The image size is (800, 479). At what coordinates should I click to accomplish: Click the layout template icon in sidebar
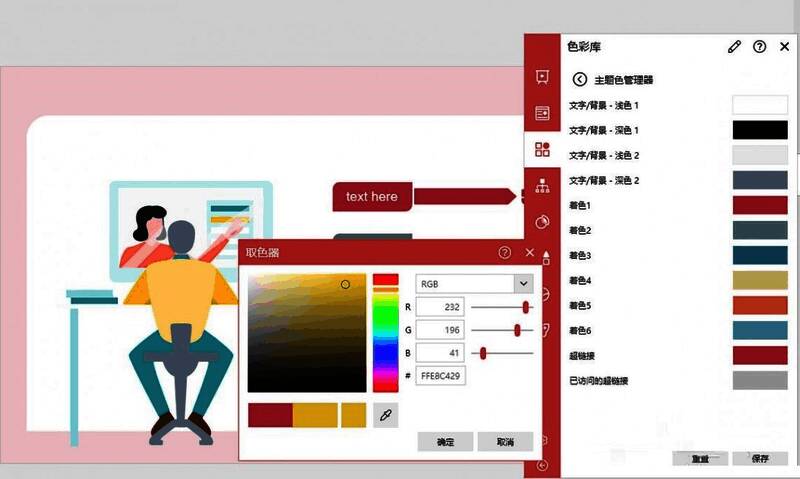click(x=543, y=113)
